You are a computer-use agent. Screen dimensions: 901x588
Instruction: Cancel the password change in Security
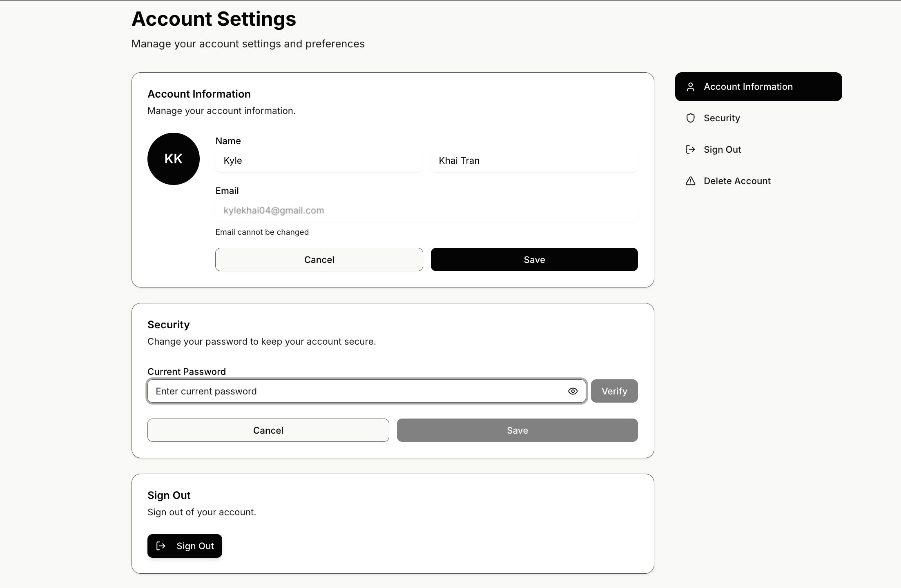pyautogui.click(x=268, y=430)
